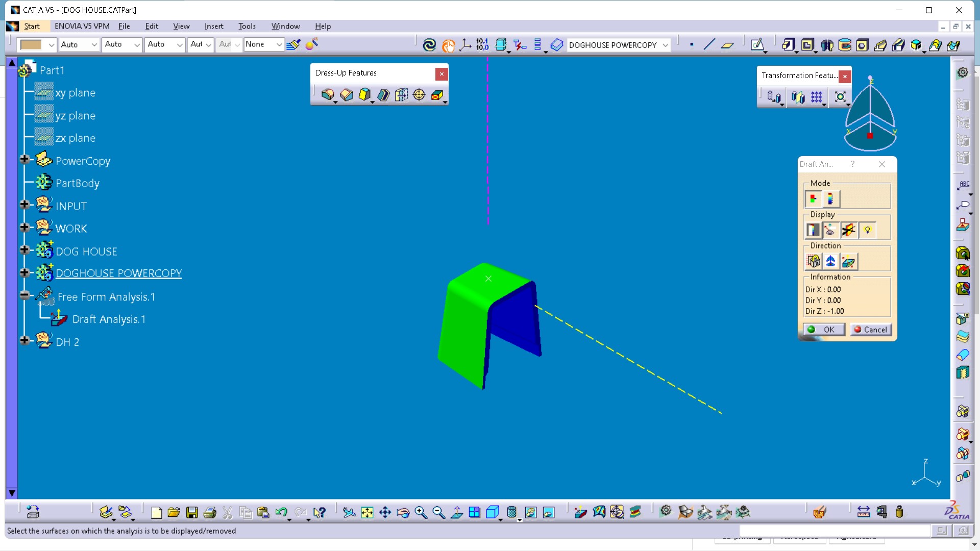Viewport: 980px width, 551px height.
Task: Click the Zoom In icon
Action: (x=421, y=512)
